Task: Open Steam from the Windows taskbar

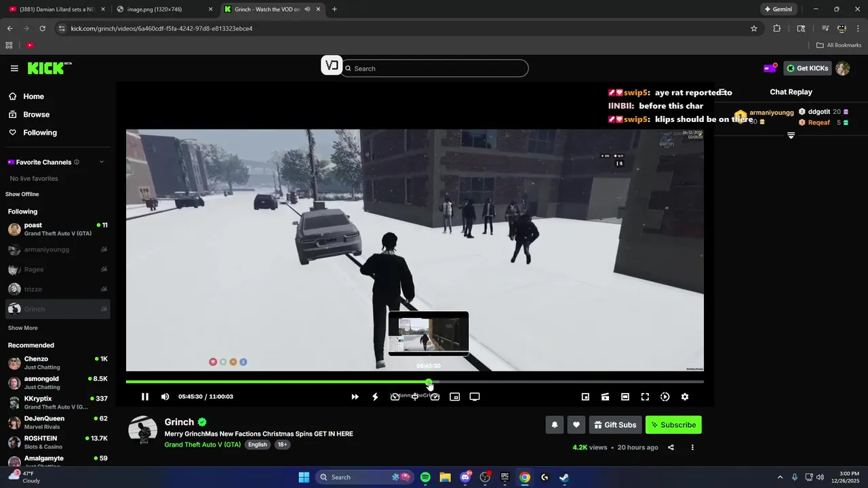Action: click(x=564, y=477)
